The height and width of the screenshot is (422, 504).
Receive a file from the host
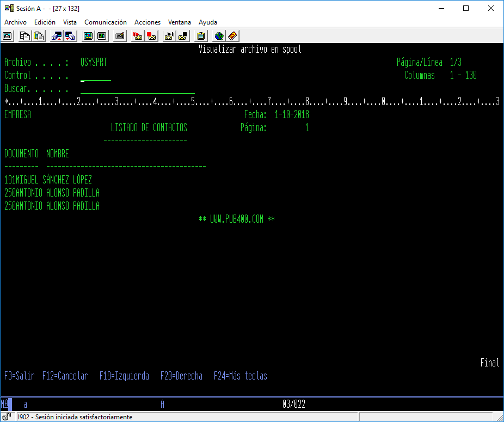click(70, 36)
